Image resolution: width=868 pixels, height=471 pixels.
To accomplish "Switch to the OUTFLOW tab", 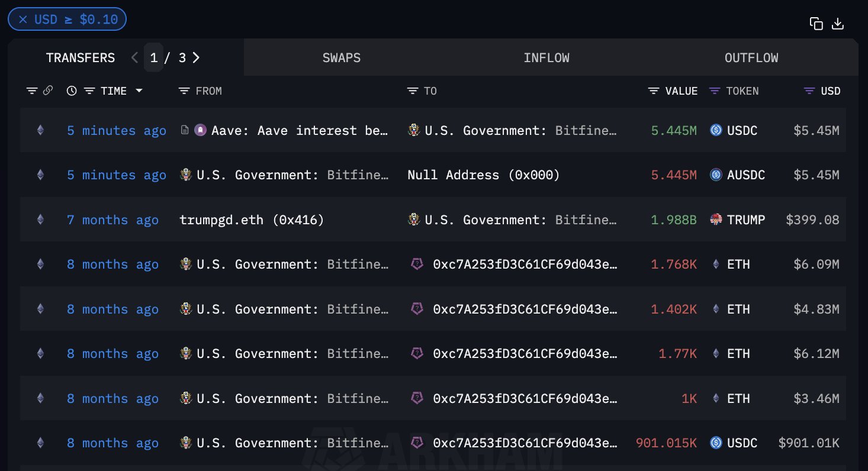I will (751, 58).
